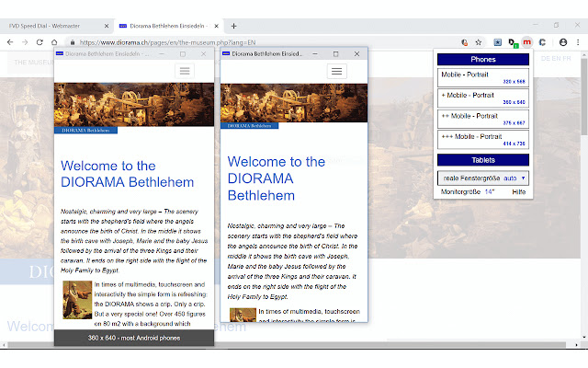Click the main page horizontal scrollbar

click(287, 344)
